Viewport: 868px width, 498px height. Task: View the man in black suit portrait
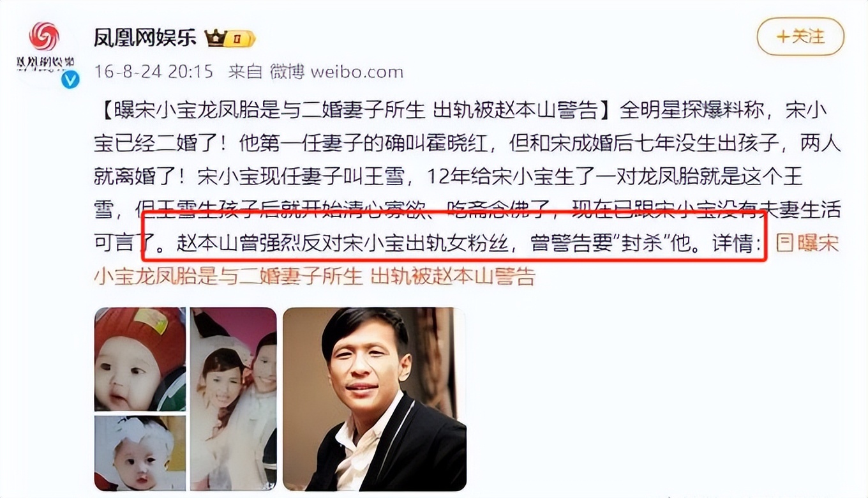coord(374,398)
